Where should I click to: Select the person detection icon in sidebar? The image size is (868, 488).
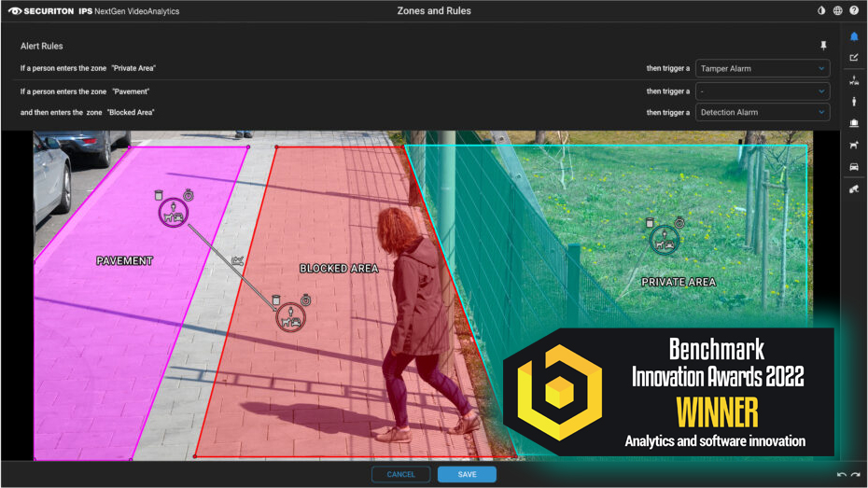click(x=854, y=102)
